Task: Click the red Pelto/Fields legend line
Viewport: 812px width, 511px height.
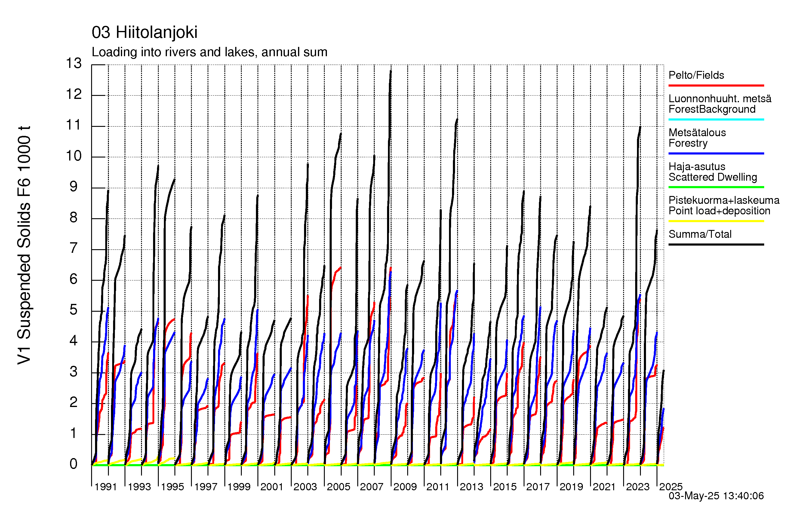Action: coord(716,86)
